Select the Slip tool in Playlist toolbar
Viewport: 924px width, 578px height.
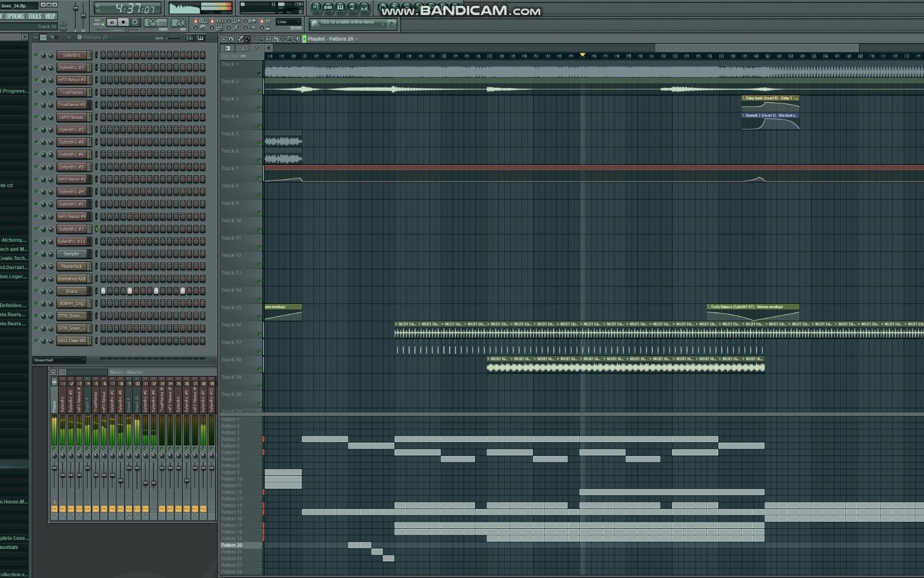click(x=268, y=39)
